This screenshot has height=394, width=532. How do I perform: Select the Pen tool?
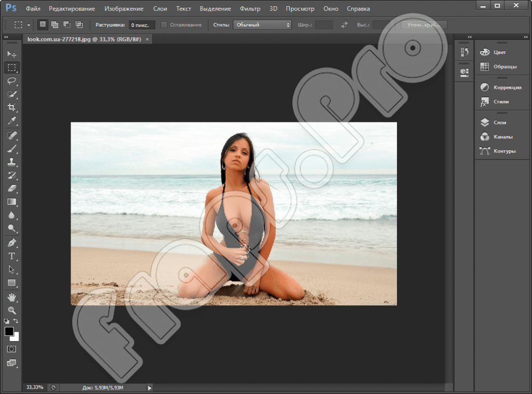[x=12, y=243]
